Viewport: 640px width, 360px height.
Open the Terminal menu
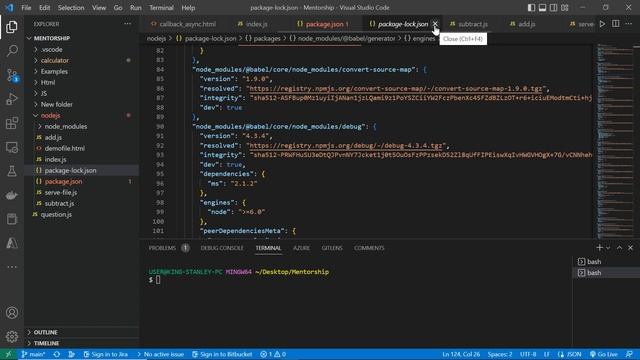(161, 8)
